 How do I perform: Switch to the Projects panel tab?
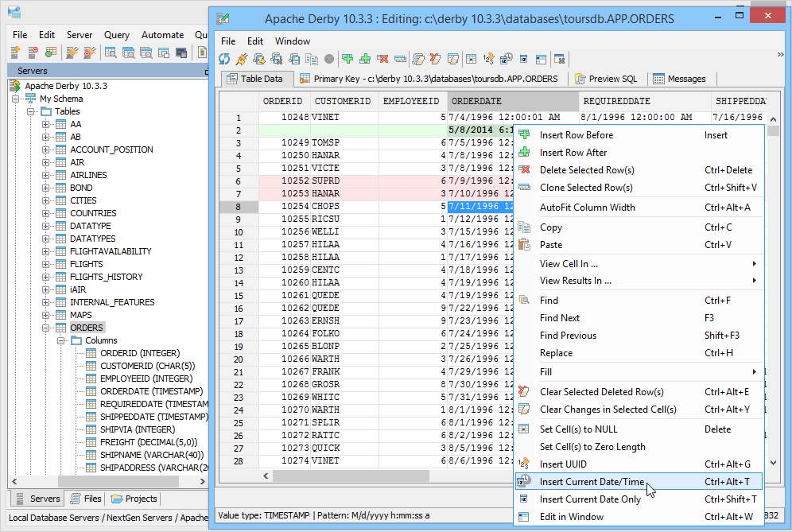pyautogui.click(x=134, y=499)
